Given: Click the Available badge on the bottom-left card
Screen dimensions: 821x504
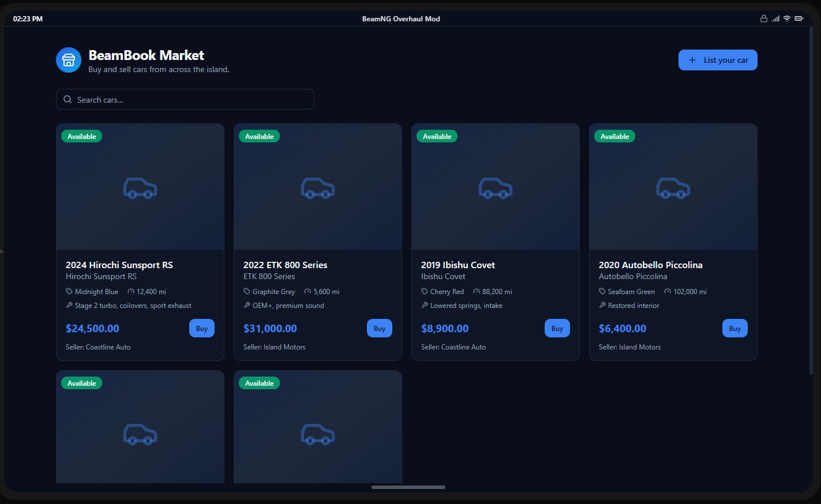Looking at the screenshot, I should click(x=82, y=383).
